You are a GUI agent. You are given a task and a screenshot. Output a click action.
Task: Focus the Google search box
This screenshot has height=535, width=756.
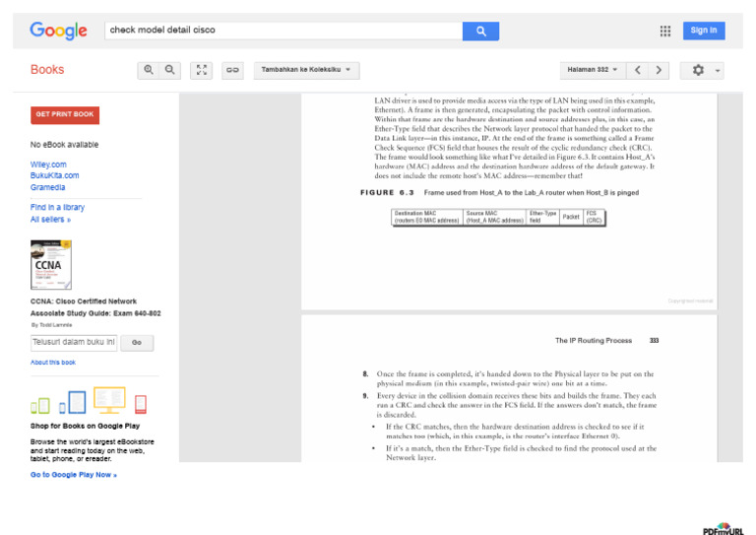[283, 31]
